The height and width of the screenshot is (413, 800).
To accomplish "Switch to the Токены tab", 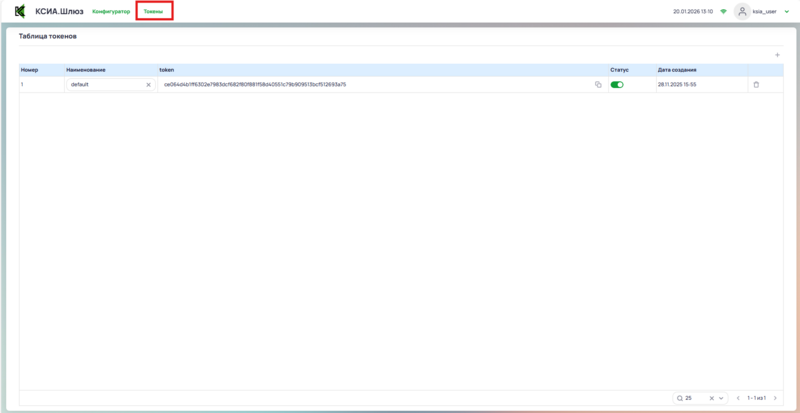I will tap(153, 11).
